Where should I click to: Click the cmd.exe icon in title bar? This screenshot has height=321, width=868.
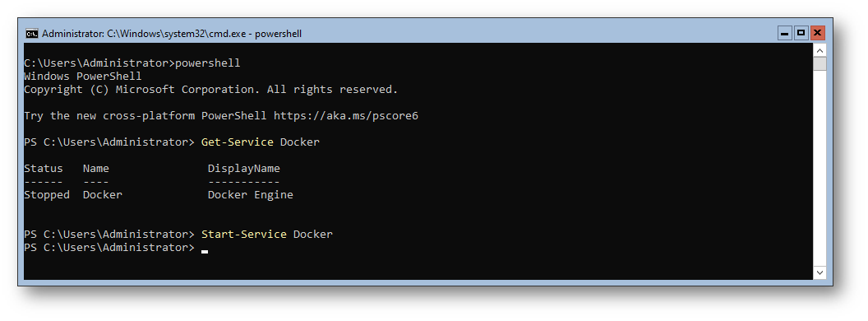(x=32, y=34)
